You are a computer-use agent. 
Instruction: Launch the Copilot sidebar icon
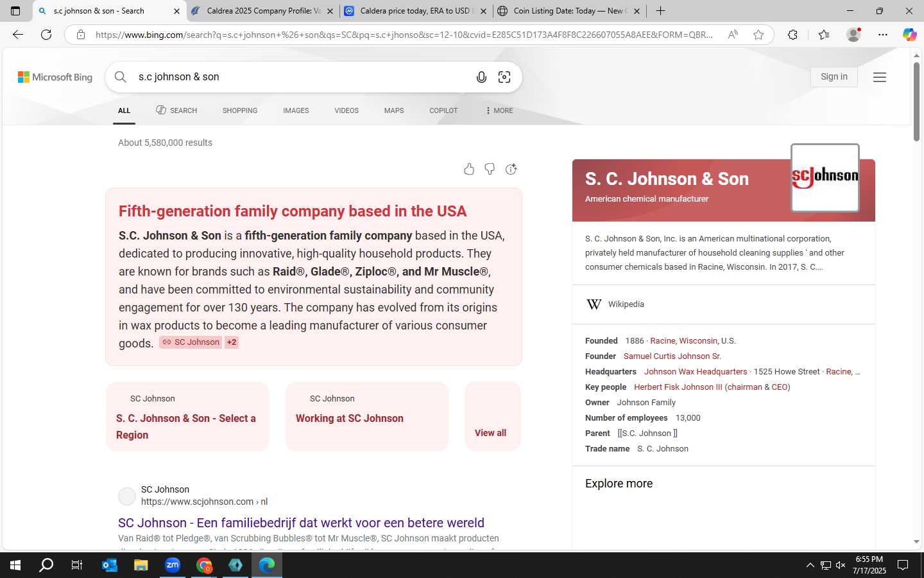pyautogui.click(x=909, y=35)
